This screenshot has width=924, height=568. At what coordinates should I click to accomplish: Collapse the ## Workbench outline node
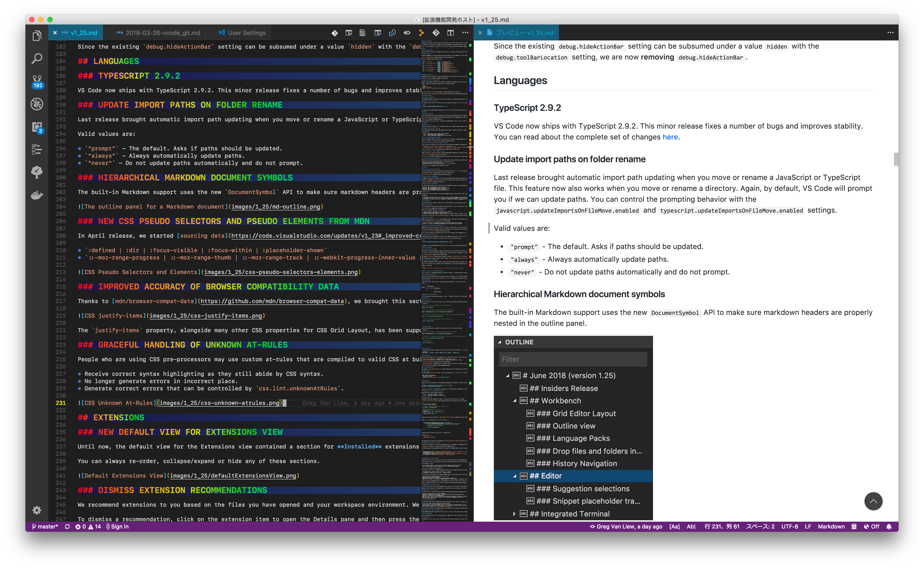[515, 401]
